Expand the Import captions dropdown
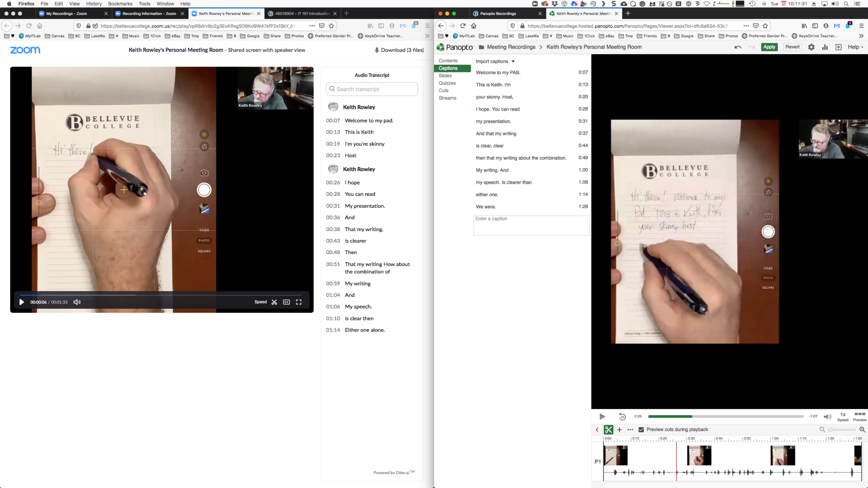Image resolution: width=868 pixels, height=488 pixels. click(495, 61)
